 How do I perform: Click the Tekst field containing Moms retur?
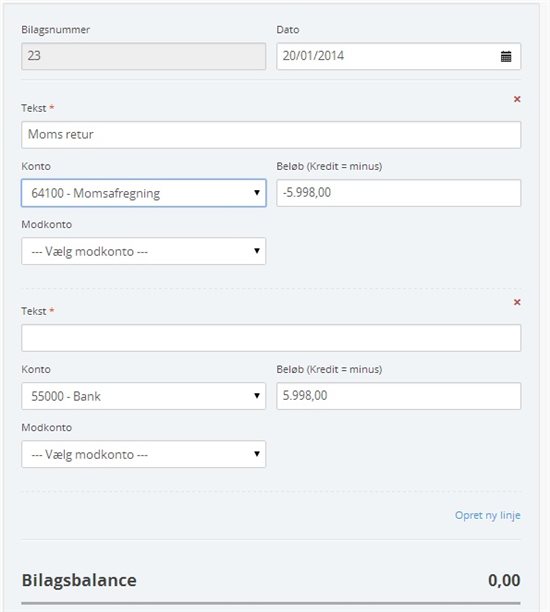point(271,135)
